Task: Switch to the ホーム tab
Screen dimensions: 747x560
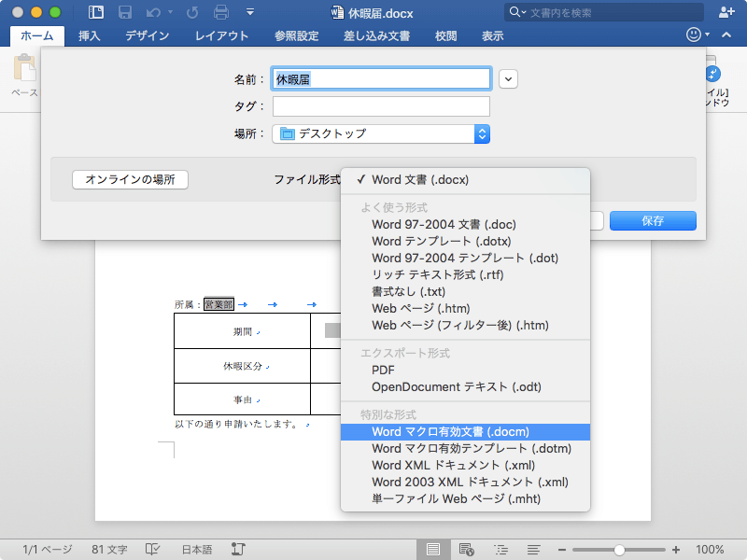Action: pos(37,35)
